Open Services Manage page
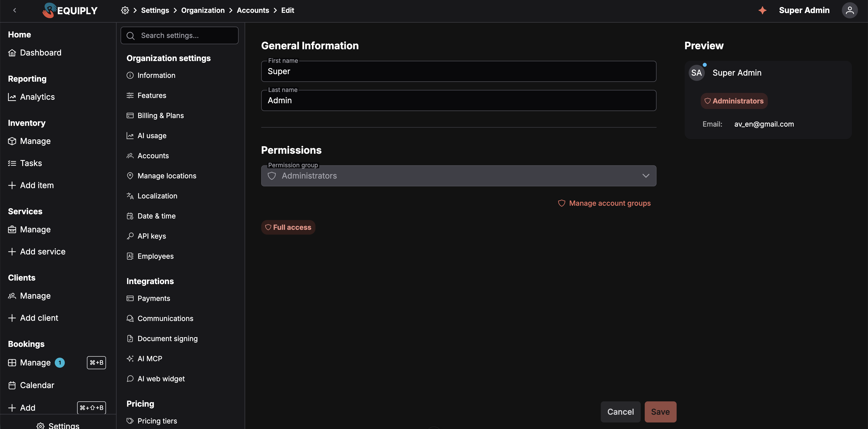Screen dimensions: 868x429 [29, 230]
